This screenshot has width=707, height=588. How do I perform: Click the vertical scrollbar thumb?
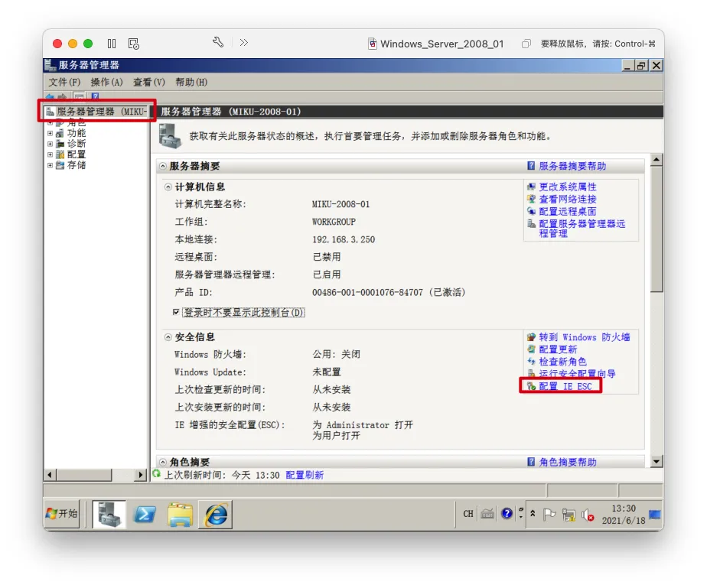click(x=656, y=229)
